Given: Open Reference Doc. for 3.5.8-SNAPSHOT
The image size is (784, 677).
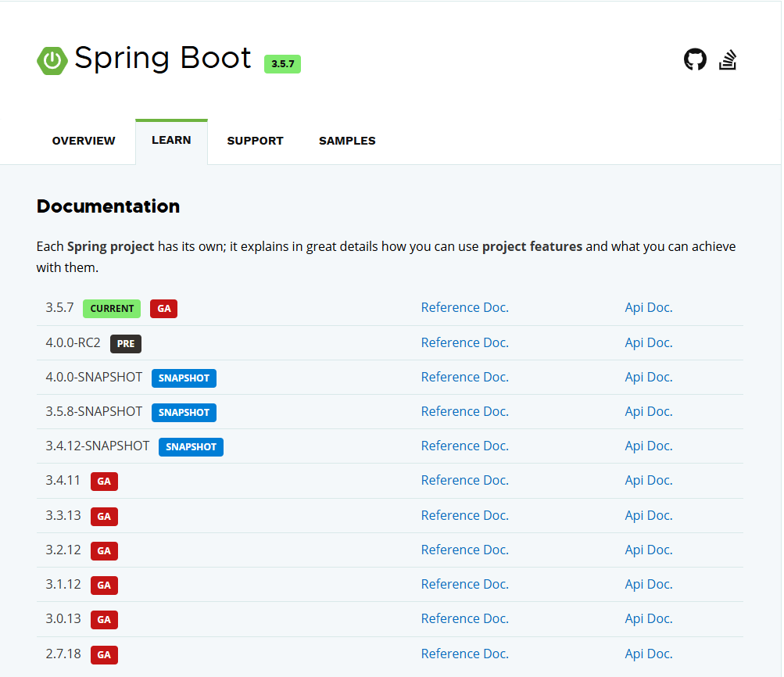Looking at the screenshot, I should click(x=464, y=411).
